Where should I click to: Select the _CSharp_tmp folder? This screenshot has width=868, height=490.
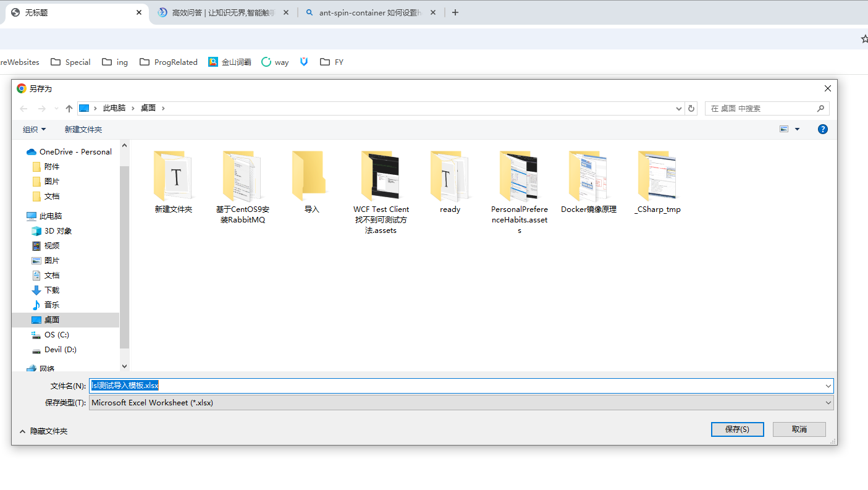(657, 182)
